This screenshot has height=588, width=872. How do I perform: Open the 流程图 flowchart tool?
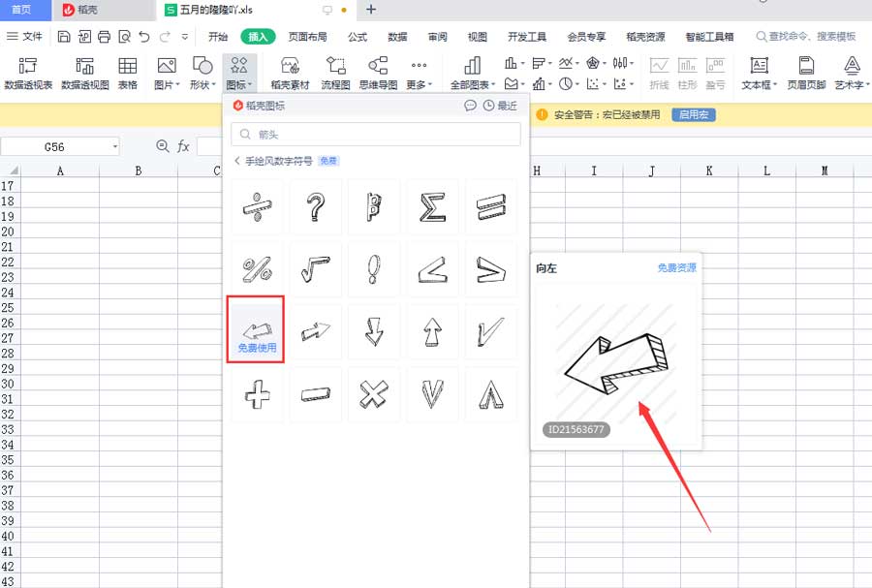[x=334, y=73]
